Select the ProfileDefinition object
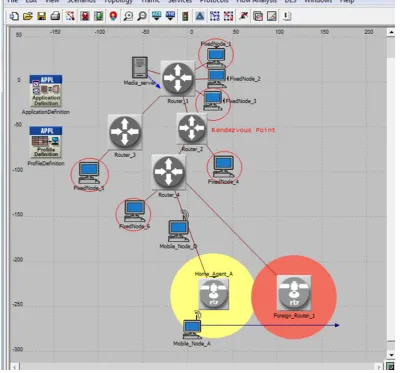Viewport: 400px width, 373px height. click(46, 142)
